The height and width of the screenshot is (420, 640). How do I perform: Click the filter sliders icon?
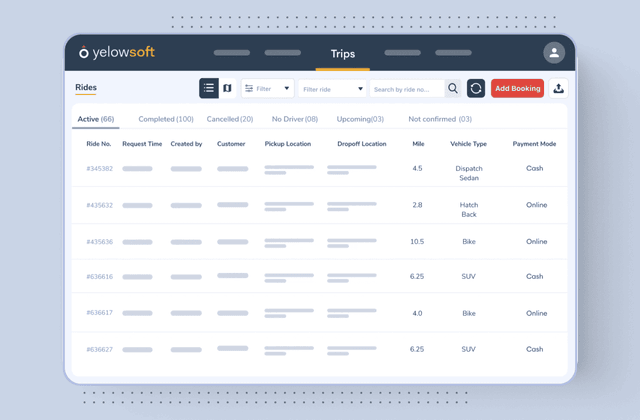coord(249,89)
